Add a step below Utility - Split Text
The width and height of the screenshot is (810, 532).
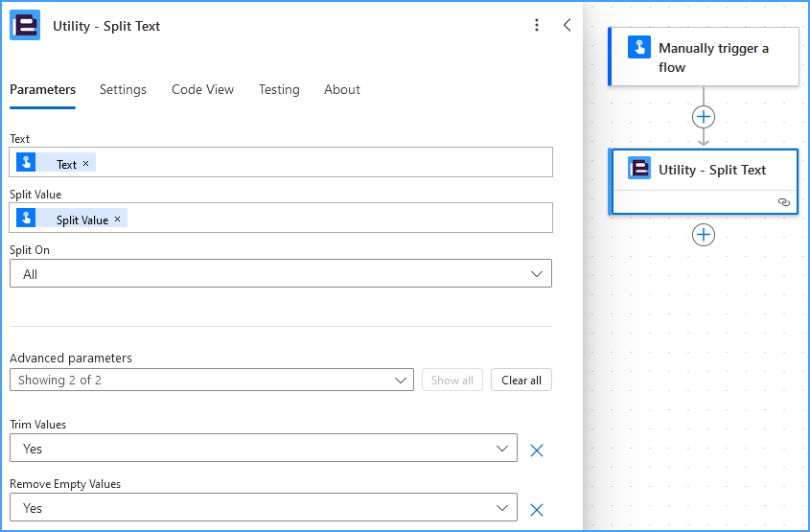(704, 235)
